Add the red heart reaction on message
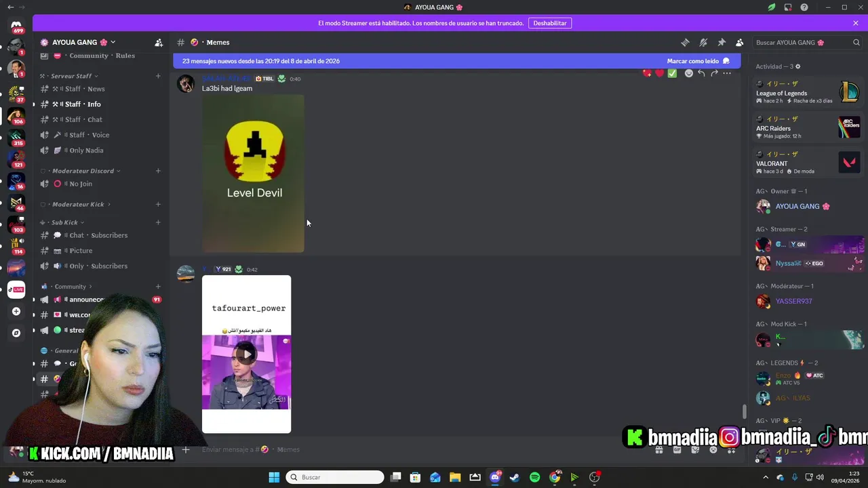 659,73
